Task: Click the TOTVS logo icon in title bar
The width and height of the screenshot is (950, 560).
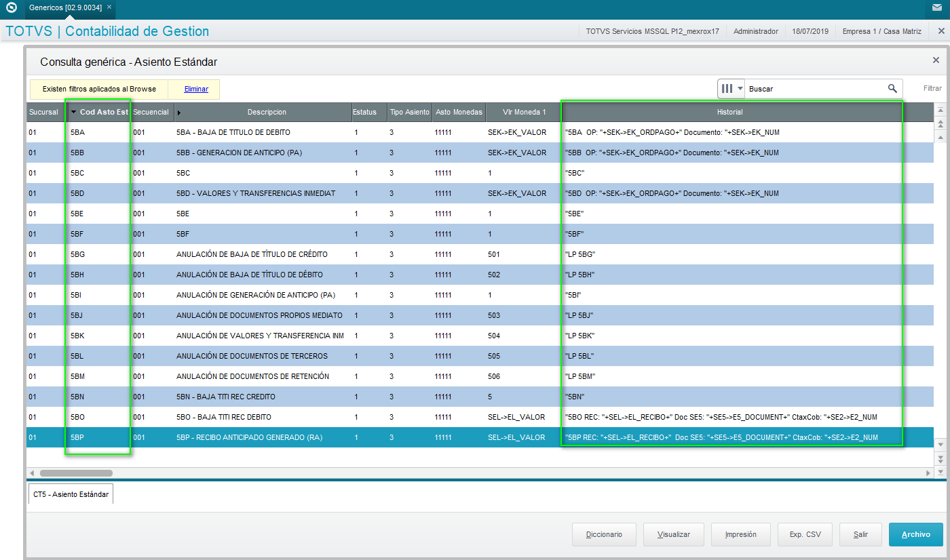Action: 11,7
